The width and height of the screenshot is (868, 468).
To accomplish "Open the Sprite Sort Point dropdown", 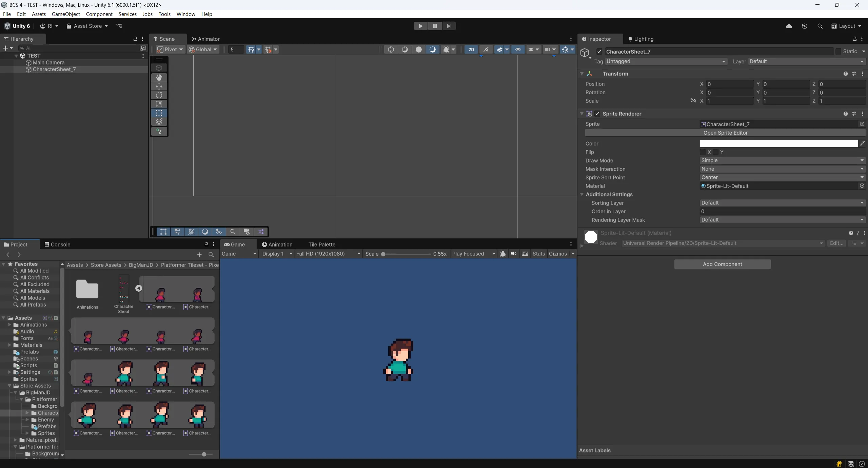I will [783, 177].
